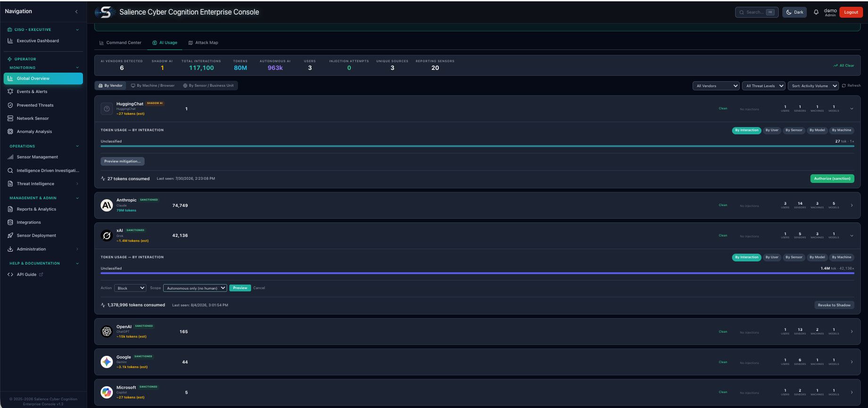Select By User in HuggingChat token usage
This screenshot has width=868, height=408.
tap(772, 130)
